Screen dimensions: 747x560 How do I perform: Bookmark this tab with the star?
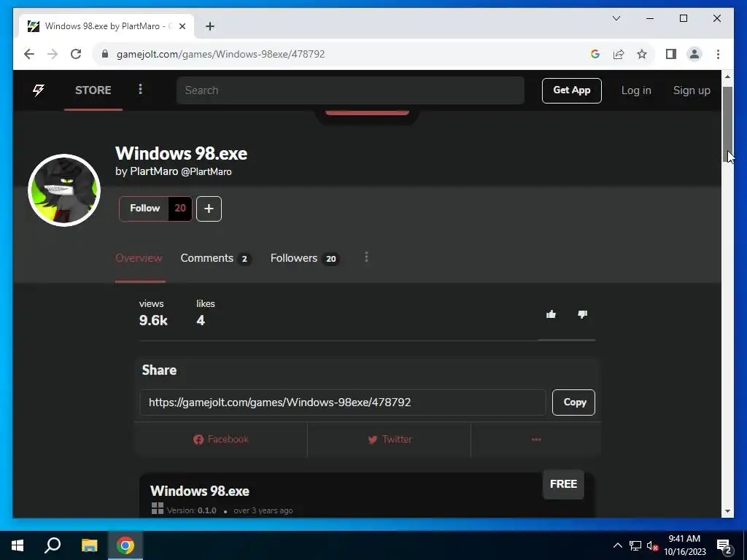642,54
